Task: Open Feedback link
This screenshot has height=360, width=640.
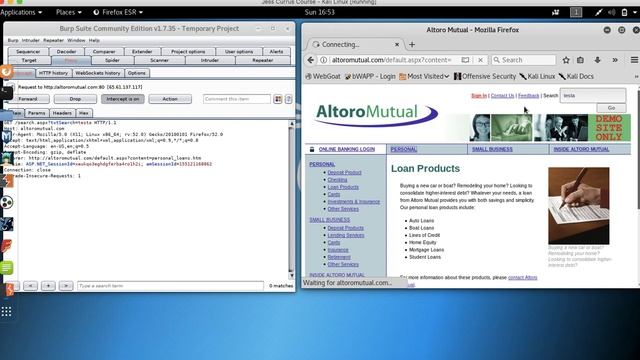Action: [x=529, y=96]
